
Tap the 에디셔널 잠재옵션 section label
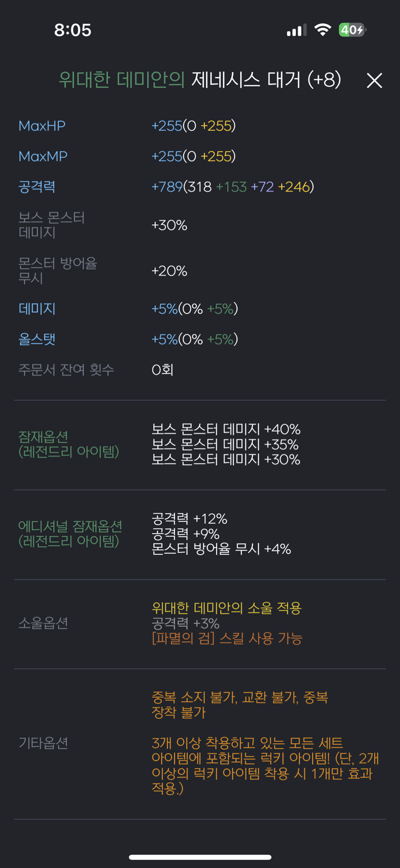coord(70,534)
